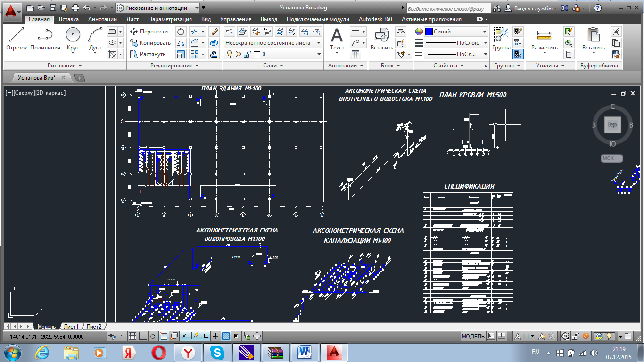644x362 pixels.
Task: Select the Полилиния polyline tool
Action: [45, 39]
